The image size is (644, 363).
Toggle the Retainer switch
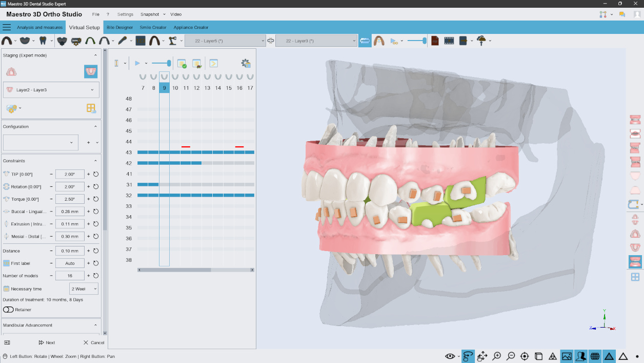8,309
